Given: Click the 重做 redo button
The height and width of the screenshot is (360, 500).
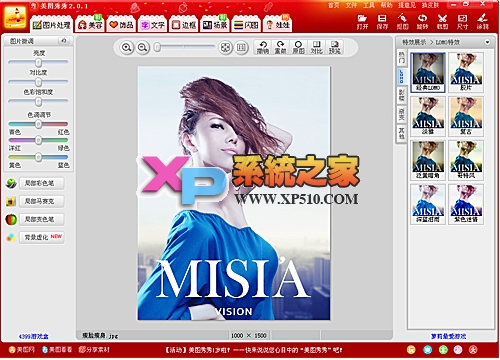Looking at the screenshot, I should point(281,47).
